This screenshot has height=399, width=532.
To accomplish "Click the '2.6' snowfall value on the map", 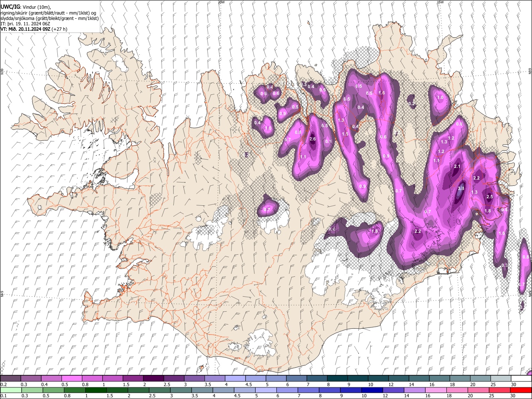I will coord(313,139).
